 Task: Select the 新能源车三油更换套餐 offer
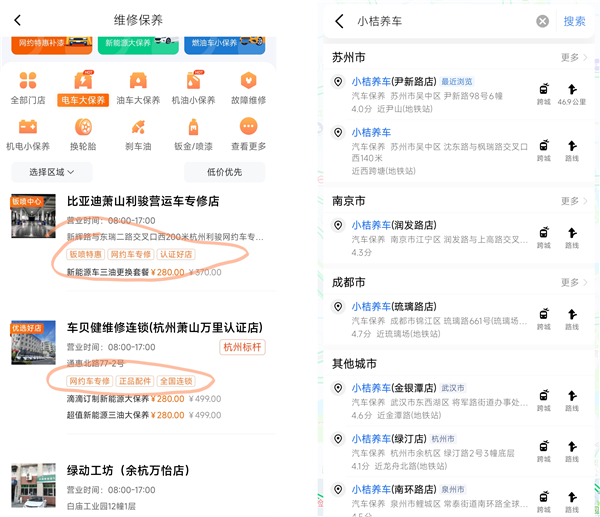point(144,272)
